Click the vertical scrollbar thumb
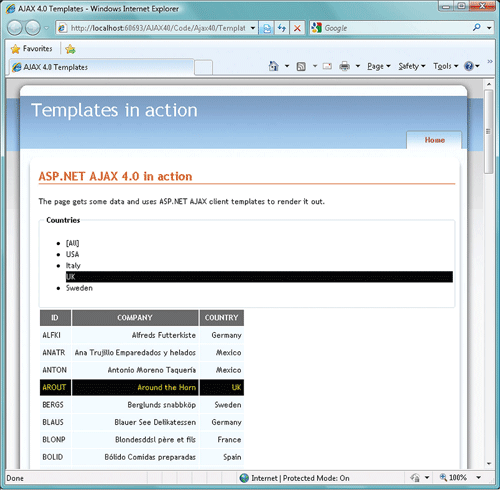500x490 pixels. coord(489,132)
